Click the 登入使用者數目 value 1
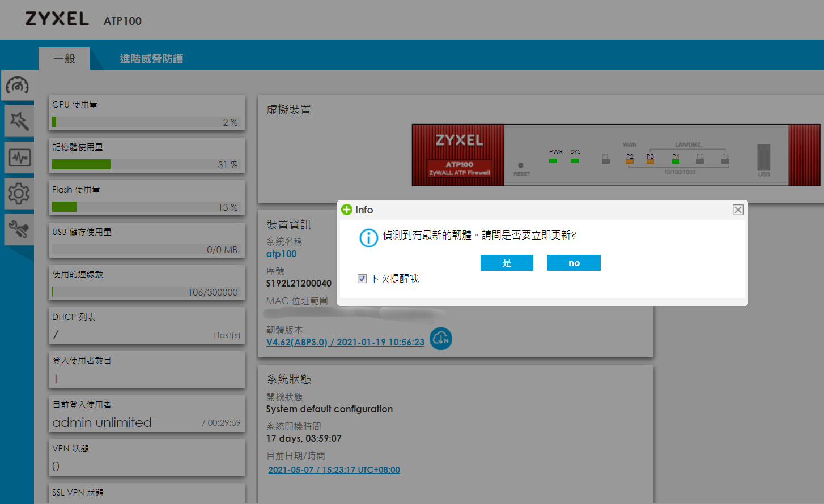 pyautogui.click(x=56, y=378)
